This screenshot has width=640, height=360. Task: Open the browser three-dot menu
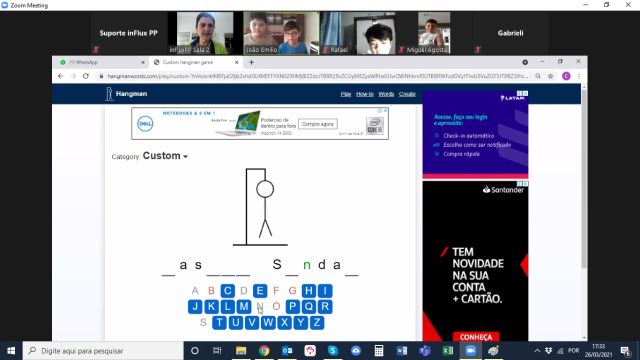(x=579, y=76)
